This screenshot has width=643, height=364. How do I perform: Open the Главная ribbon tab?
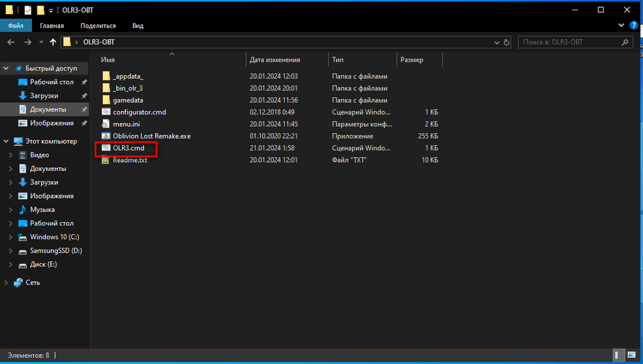tap(51, 26)
